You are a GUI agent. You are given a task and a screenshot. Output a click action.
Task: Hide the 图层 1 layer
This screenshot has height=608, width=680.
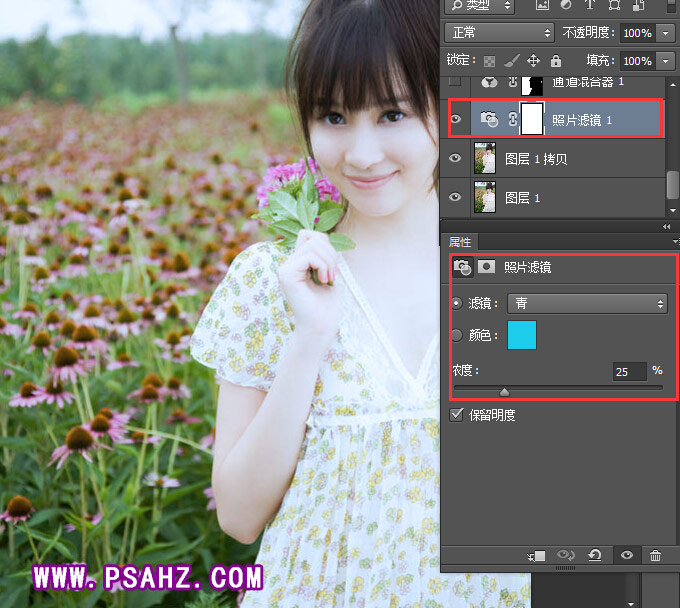(456, 197)
